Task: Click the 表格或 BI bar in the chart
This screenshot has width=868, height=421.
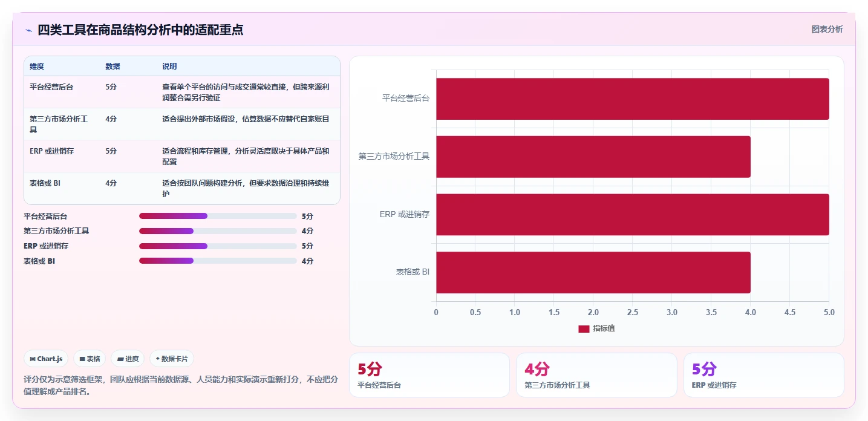Action: point(593,273)
